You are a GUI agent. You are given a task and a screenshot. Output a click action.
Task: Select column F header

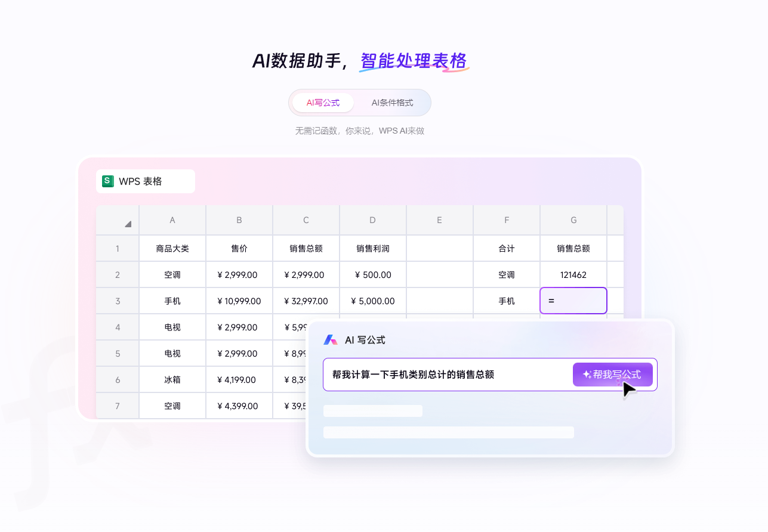click(507, 220)
